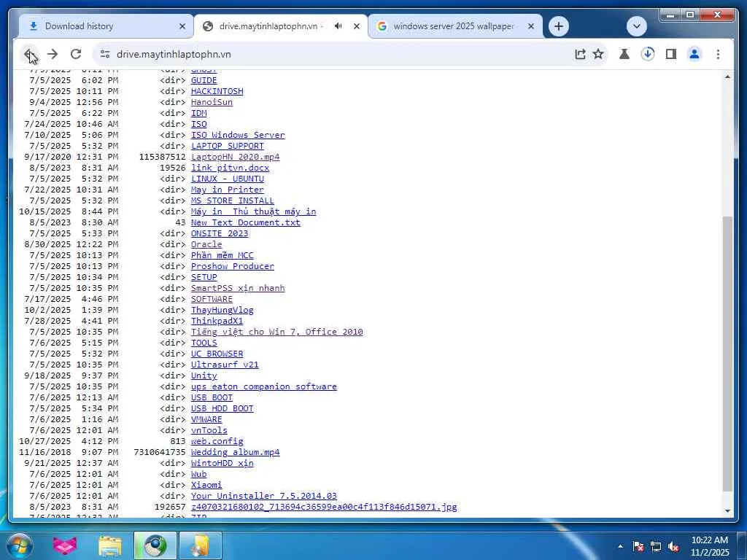Open the taskbar clock showing 10:22 AM
Image resolution: width=747 pixels, height=560 pixels.
(x=710, y=546)
